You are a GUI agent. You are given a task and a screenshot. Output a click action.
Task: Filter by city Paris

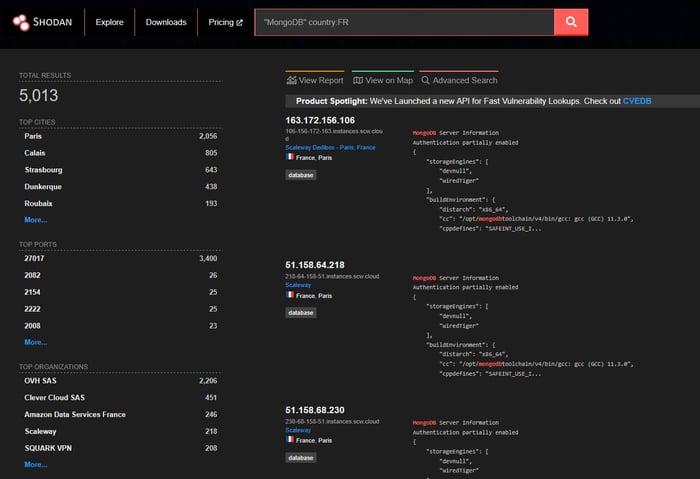[33, 136]
